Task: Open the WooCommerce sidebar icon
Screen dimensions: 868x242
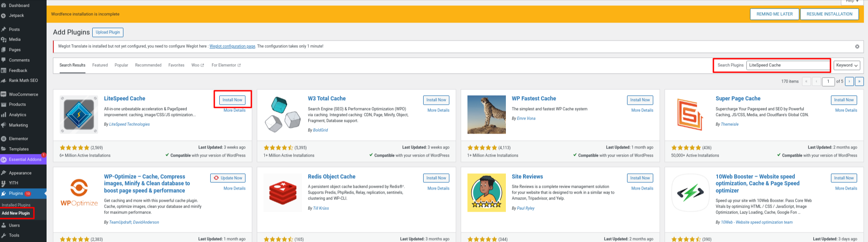Action: (x=3, y=94)
